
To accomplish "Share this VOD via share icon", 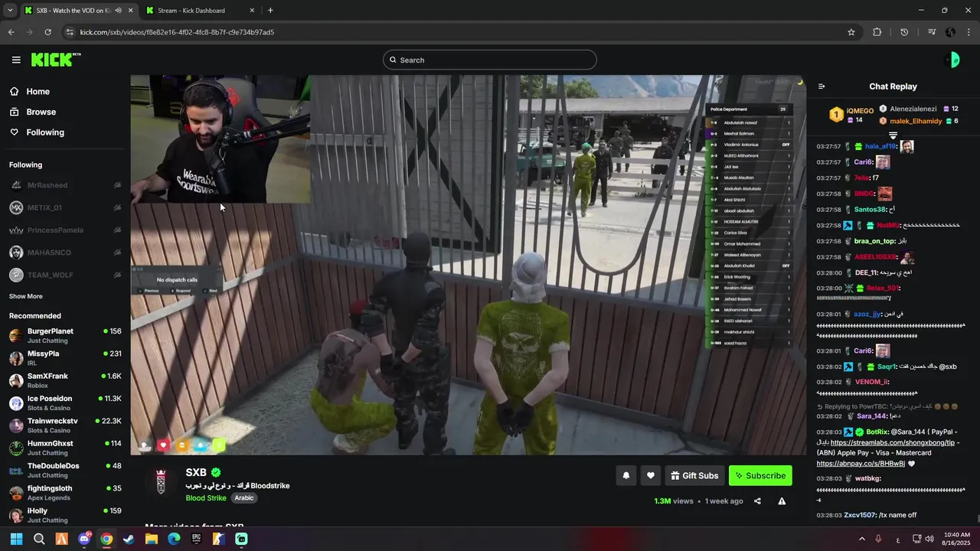I will pyautogui.click(x=757, y=501).
